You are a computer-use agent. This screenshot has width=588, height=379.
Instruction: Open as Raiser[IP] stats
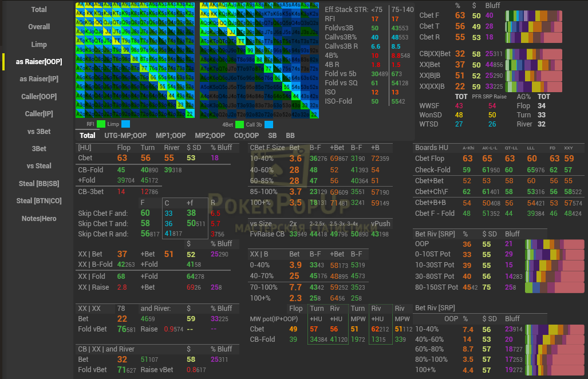click(39, 79)
